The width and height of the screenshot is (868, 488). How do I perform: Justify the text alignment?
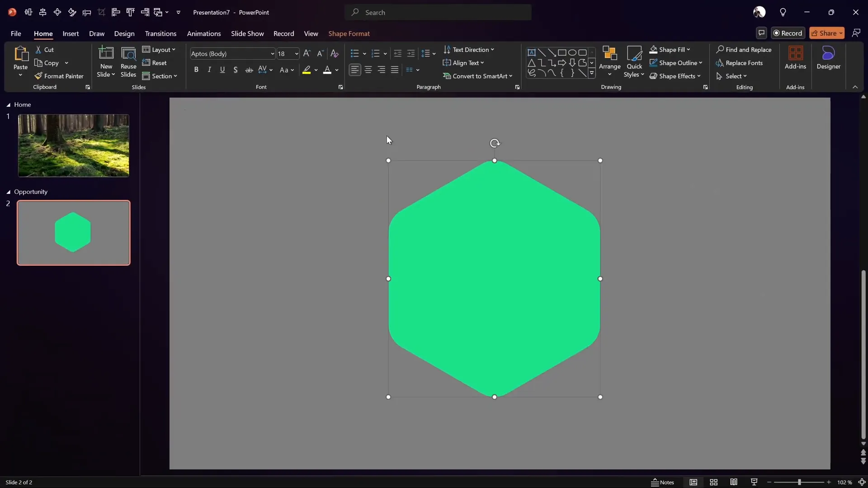tap(395, 70)
